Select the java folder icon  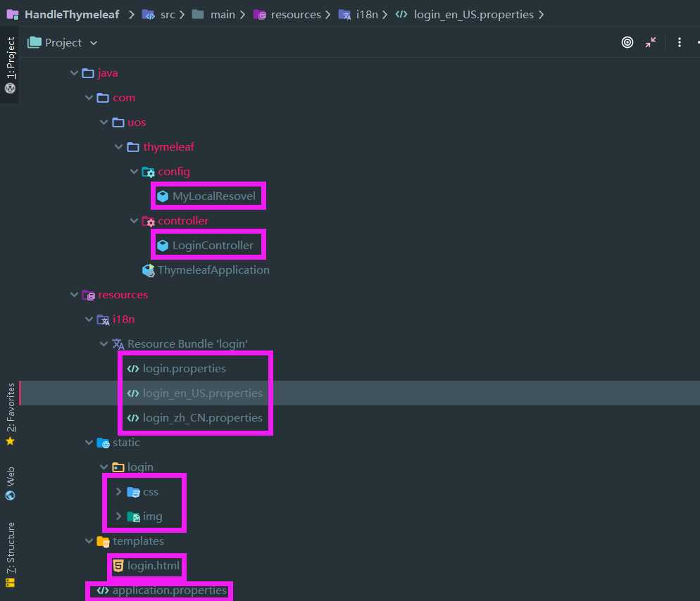88,73
